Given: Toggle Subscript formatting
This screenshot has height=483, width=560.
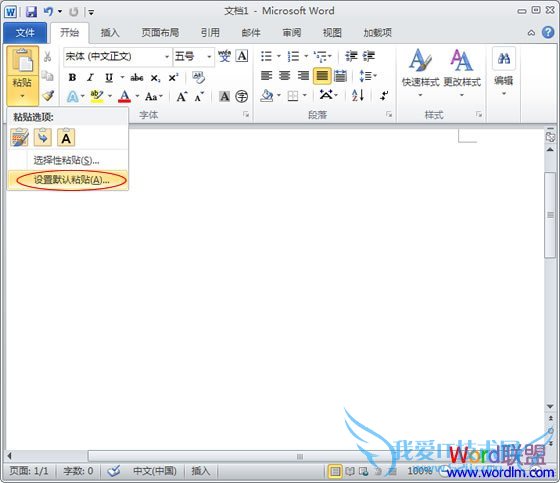Looking at the screenshot, I should (155, 78).
